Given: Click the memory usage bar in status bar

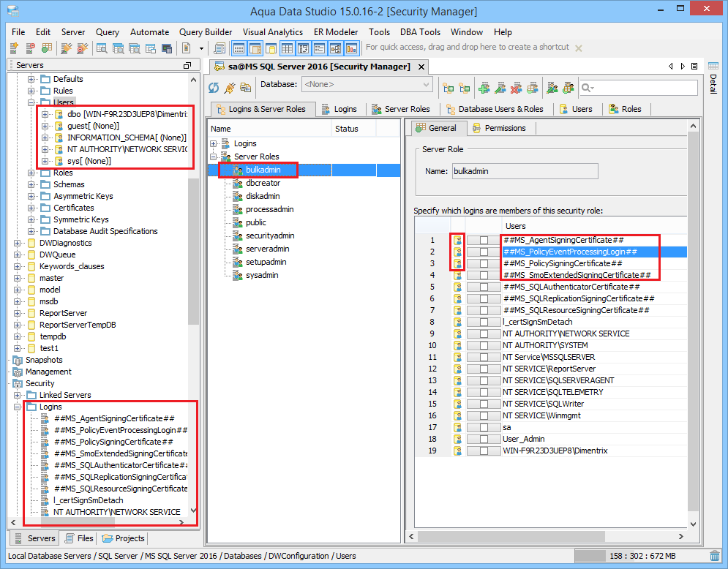Looking at the screenshot, I should pos(641,556).
